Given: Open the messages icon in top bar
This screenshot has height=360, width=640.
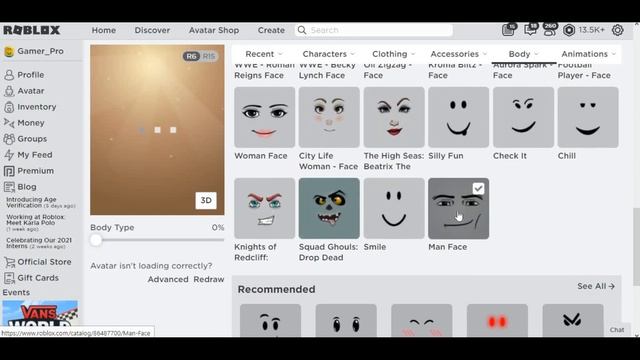Looking at the screenshot, I should (x=531, y=29).
